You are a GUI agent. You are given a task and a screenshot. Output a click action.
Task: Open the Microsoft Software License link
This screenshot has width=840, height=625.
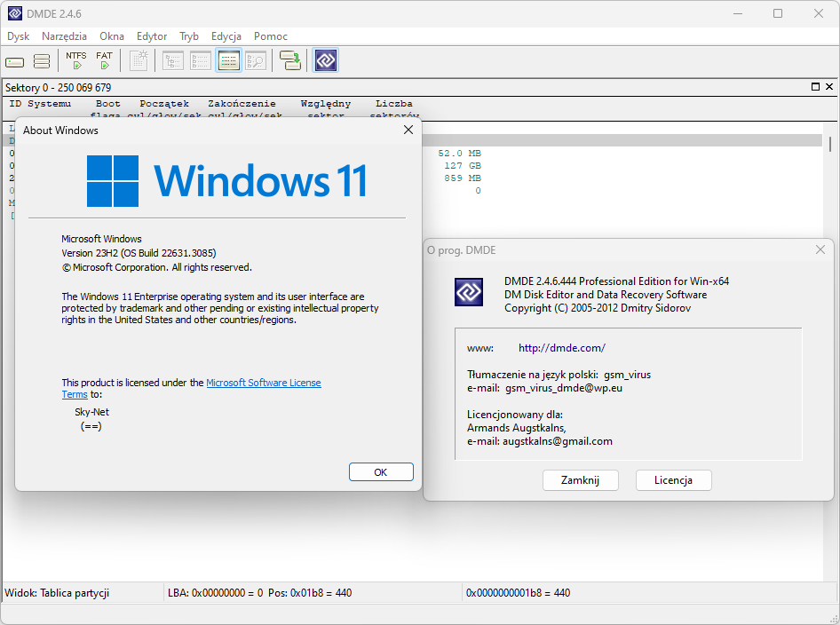[x=264, y=383]
